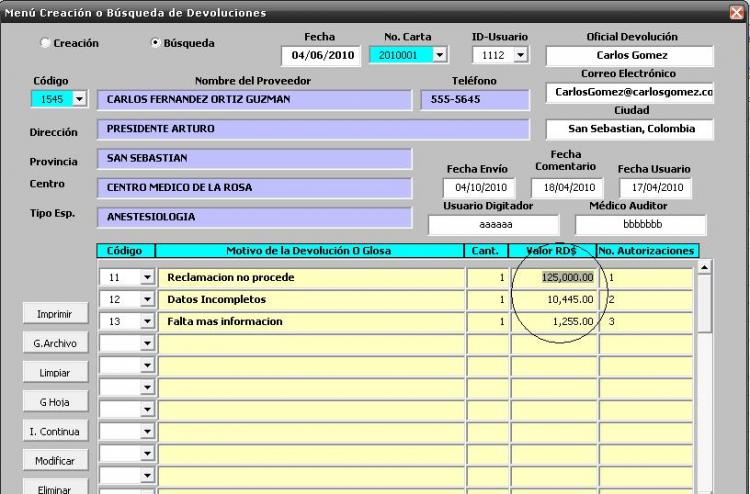This screenshot has height=494, width=750.
Task: Open the first empty code dropdown beside G.Archivo
Action: click(x=147, y=343)
